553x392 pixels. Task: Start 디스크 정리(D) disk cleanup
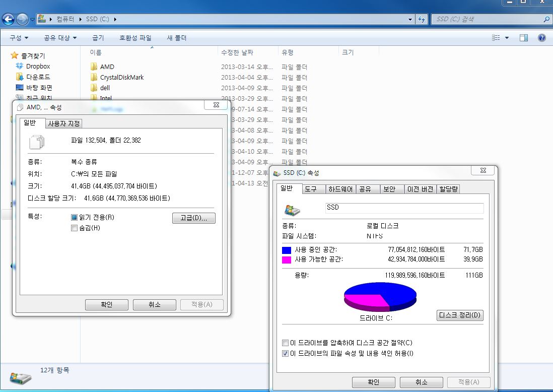click(460, 315)
